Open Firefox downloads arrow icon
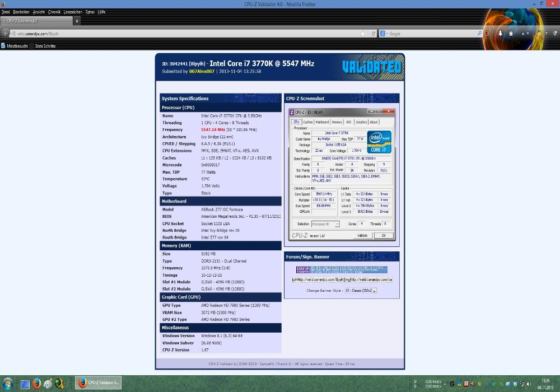 coord(500,33)
